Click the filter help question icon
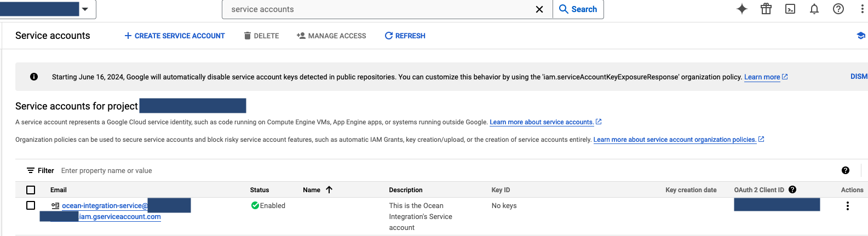 pyautogui.click(x=846, y=171)
